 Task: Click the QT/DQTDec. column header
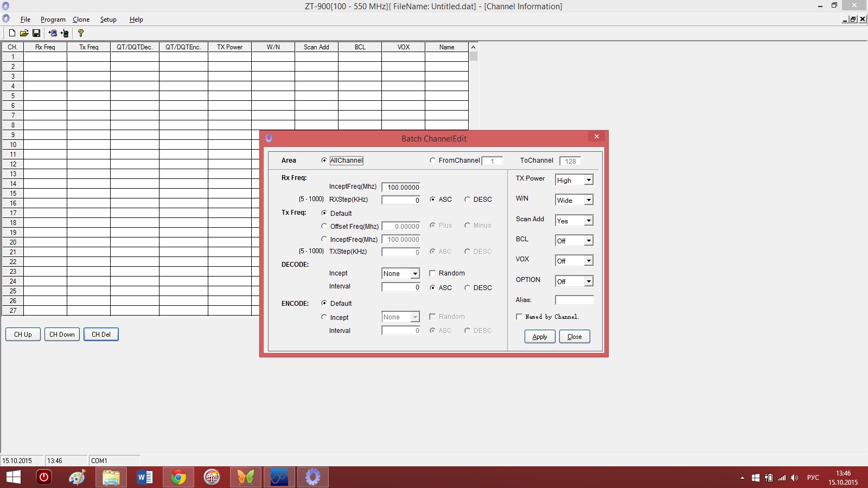click(135, 47)
